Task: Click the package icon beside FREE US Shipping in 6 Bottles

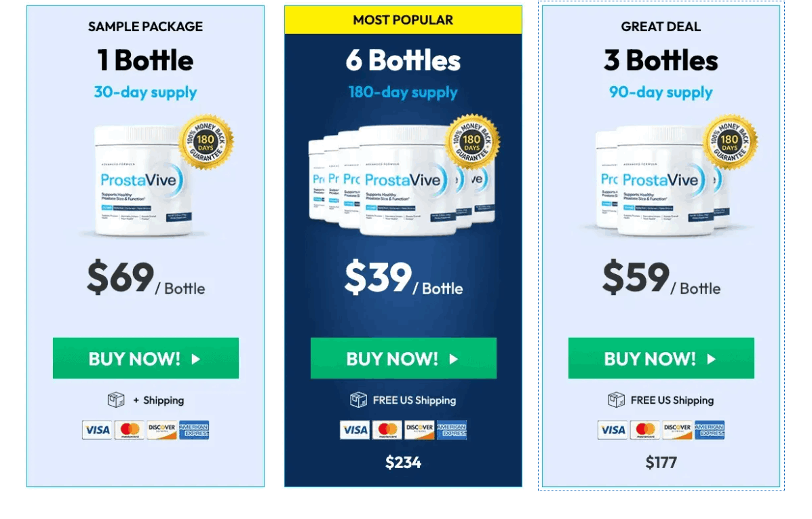Action: [358, 400]
